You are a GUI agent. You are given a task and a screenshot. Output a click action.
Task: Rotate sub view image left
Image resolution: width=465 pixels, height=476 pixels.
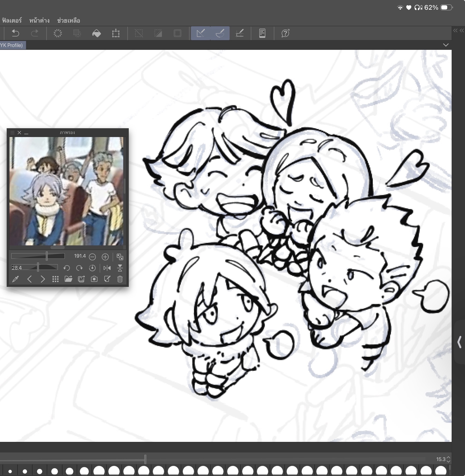click(x=66, y=268)
